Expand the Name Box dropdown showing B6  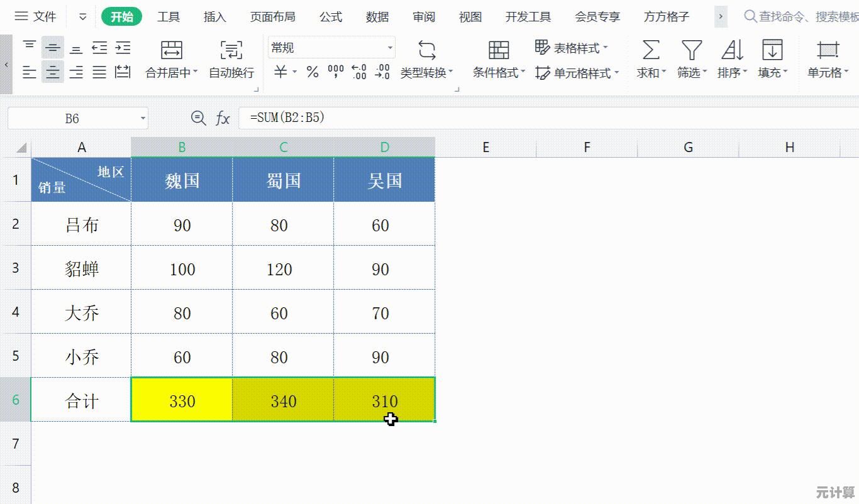click(142, 118)
